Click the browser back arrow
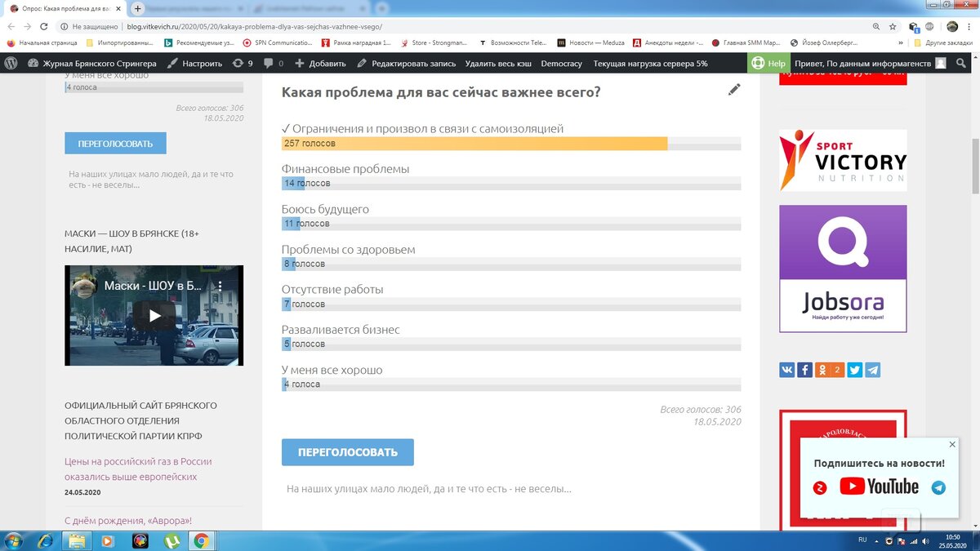This screenshot has height=551, width=980. tap(10, 26)
